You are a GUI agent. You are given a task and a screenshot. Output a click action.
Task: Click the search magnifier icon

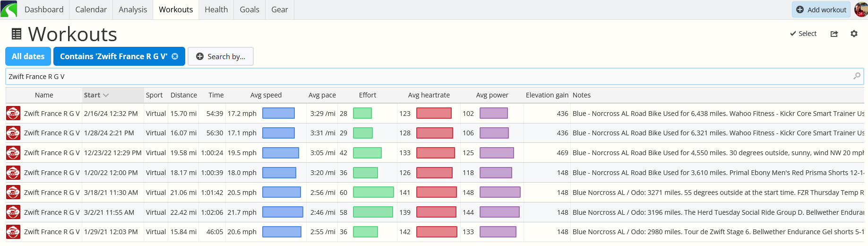857,76
